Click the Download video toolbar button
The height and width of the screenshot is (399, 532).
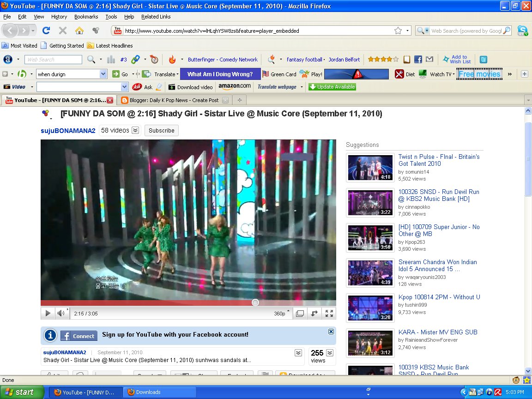point(191,87)
